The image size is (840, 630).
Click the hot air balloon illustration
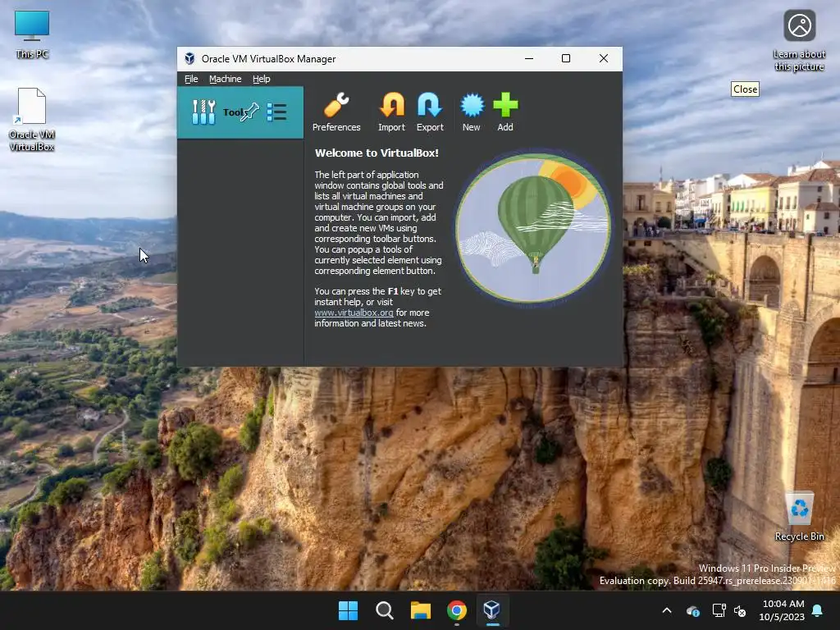point(533,228)
